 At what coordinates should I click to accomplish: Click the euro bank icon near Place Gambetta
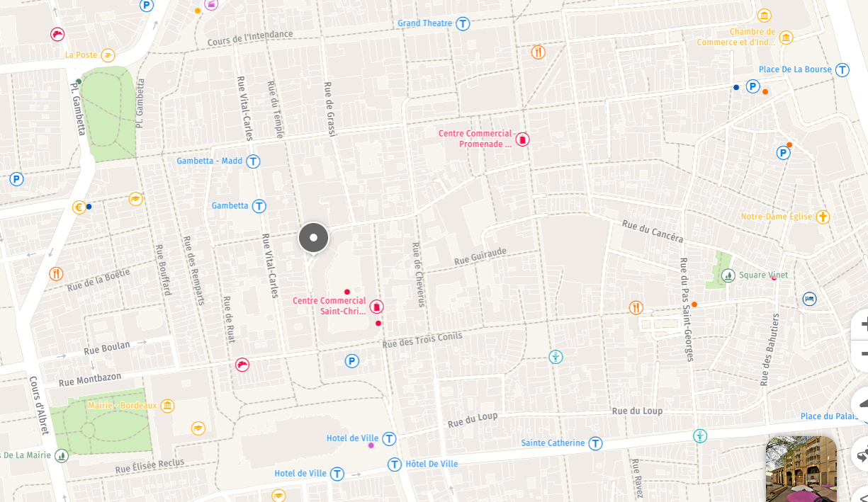[79, 207]
